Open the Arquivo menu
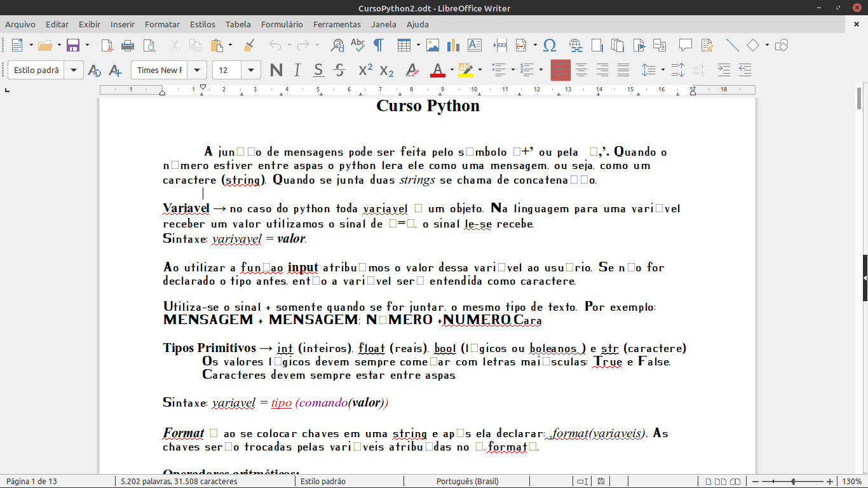The height and width of the screenshot is (488, 868). 20,24
